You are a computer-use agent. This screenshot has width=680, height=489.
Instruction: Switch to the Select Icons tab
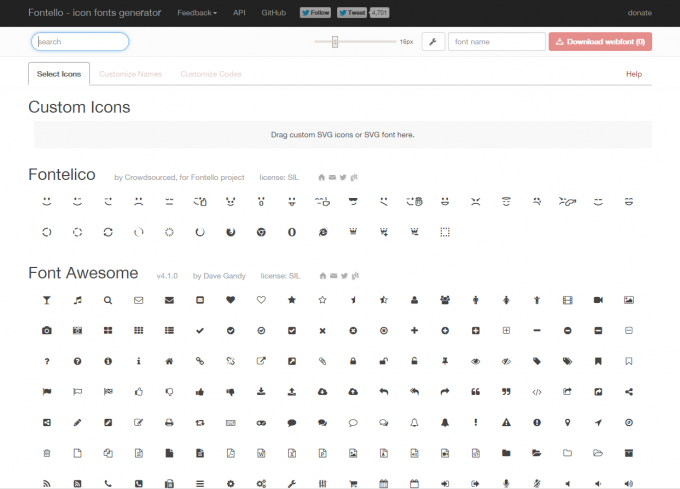click(59, 74)
